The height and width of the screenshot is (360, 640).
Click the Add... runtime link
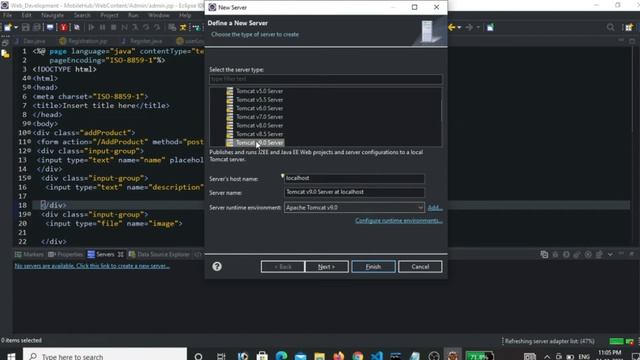pos(435,208)
